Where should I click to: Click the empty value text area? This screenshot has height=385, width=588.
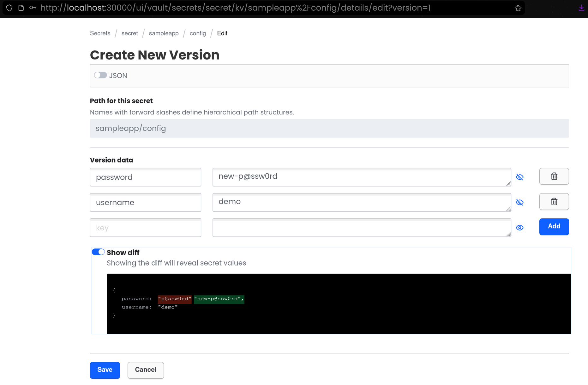click(x=362, y=228)
